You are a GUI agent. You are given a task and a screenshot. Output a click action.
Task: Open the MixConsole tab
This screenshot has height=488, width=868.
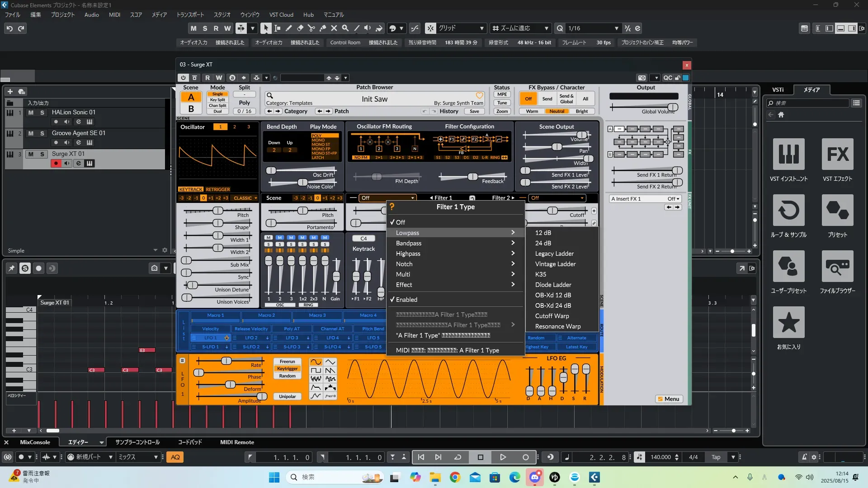point(35,442)
